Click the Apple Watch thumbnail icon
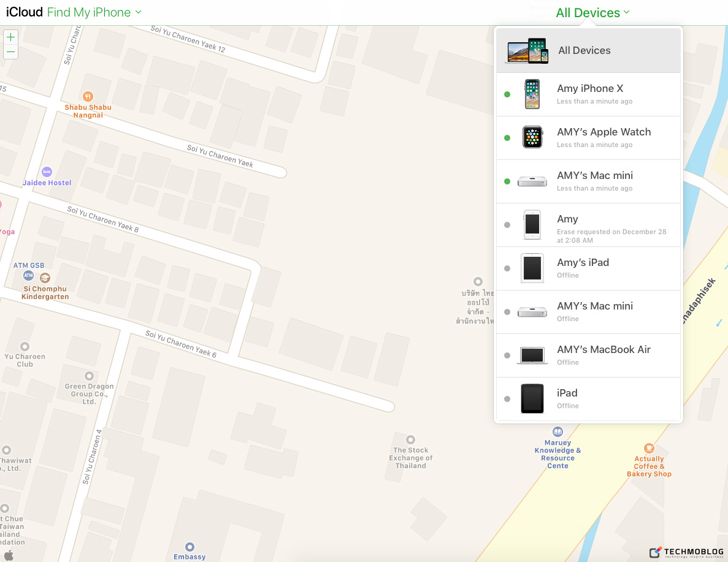Screen dimensions: 728x562 [x=532, y=137]
